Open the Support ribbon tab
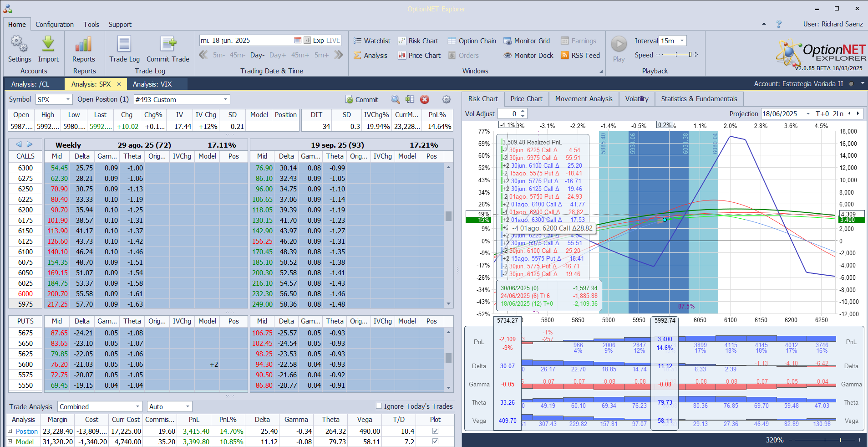The width and height of the screenshot is (868, 447). tap(120, 25)
